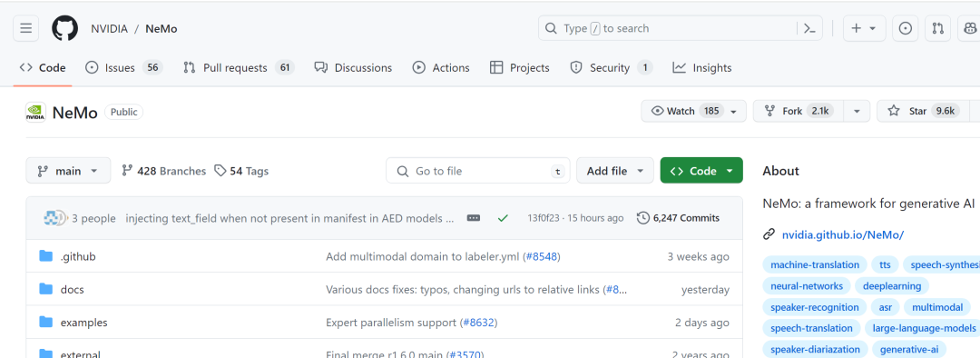Select the tts topic tag
The image size is (980, 358).
[x=885, y=264]
